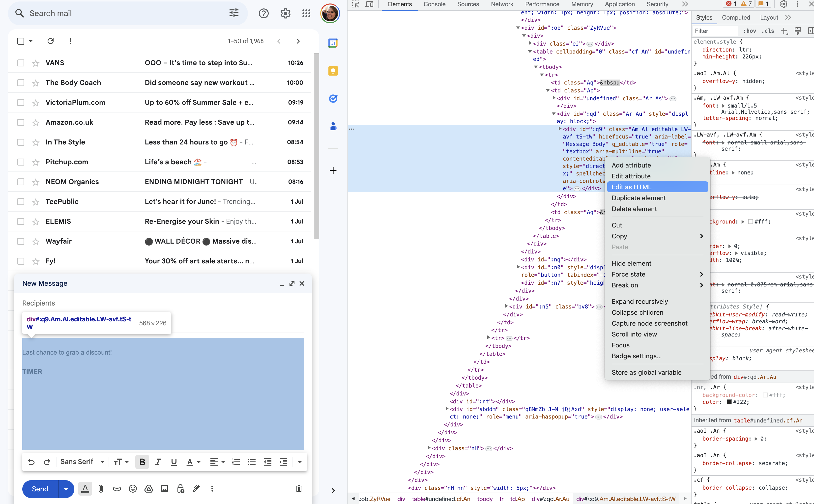814x504 pixels.
Task: Star the Amazon.co.uk email
Action: [36, 122]
